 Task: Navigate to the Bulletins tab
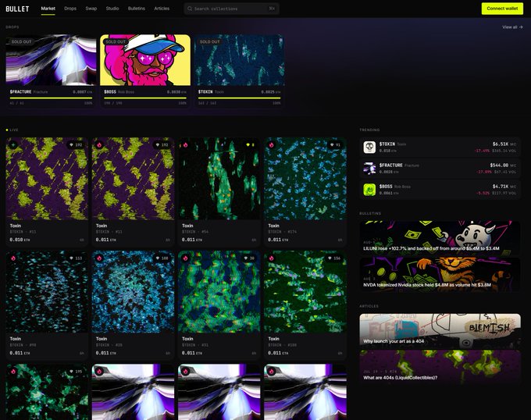coord(136,9)
